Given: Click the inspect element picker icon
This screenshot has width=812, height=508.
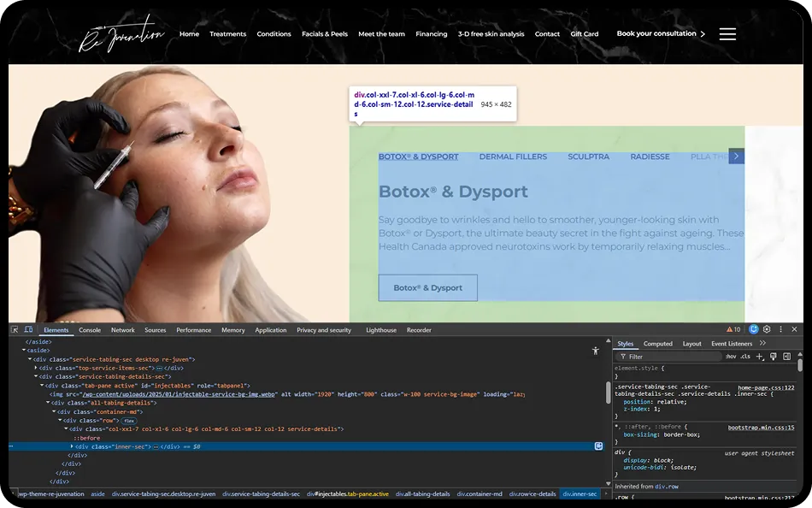Looking at the screenshot, I should click(15, 329).
